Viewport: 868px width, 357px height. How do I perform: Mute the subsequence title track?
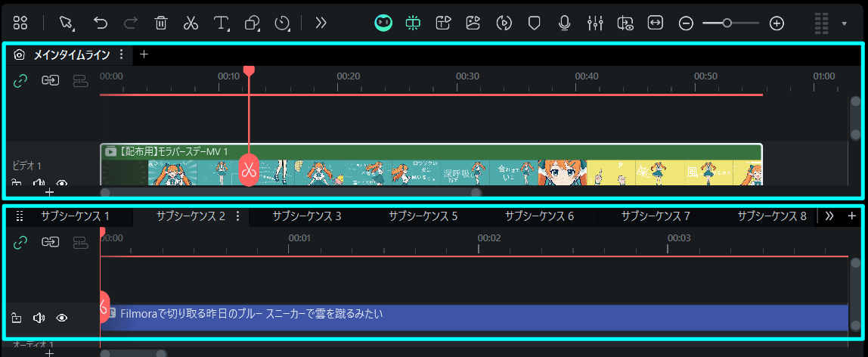(x=39, y=318)
